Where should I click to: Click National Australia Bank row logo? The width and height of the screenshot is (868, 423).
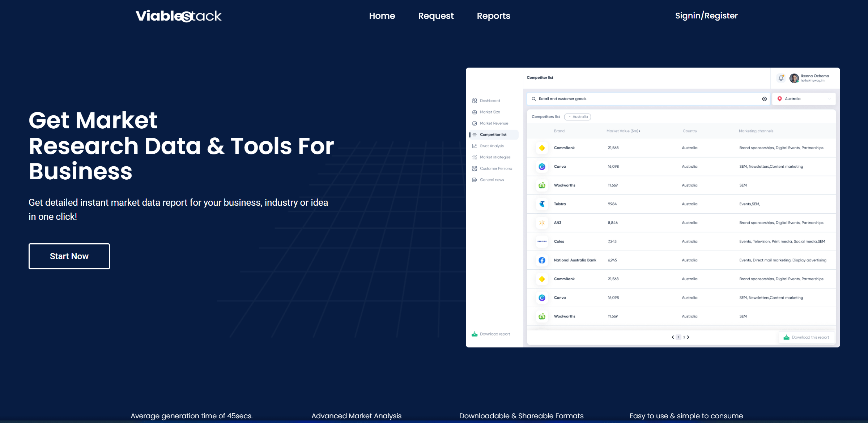[x=542, y=260]
